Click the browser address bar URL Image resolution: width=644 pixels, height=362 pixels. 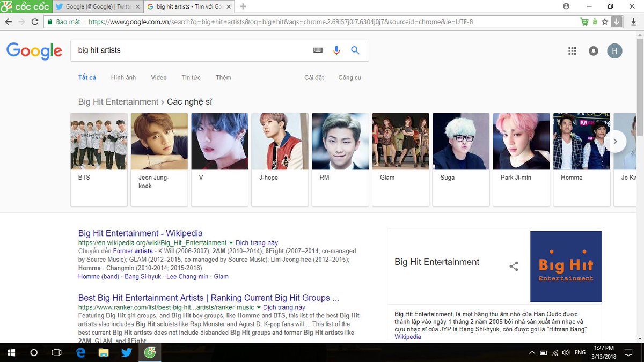[281, 22]
